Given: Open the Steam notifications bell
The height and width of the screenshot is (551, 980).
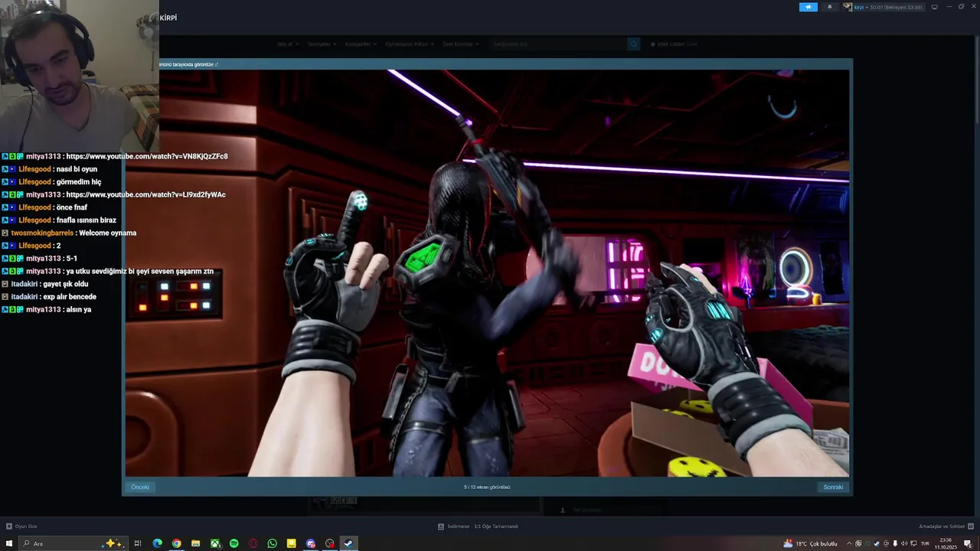Looking at the screenshot, I should coord(829,7).
